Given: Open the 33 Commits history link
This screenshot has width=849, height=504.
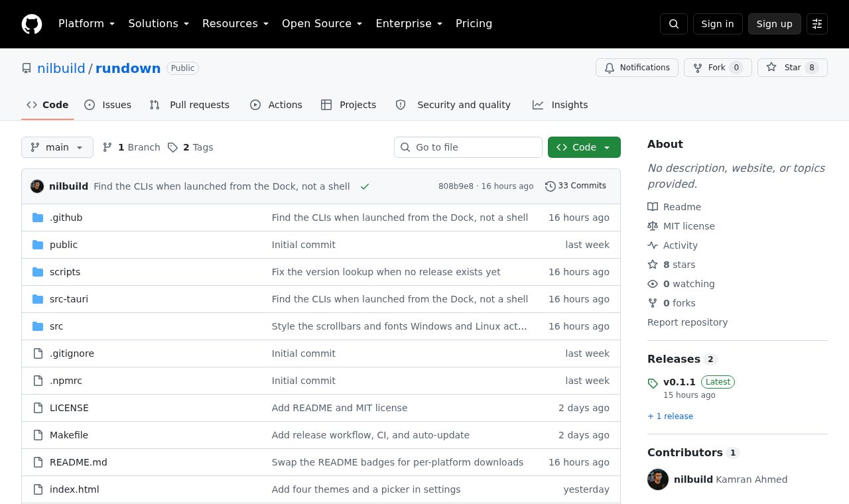Looking at the screenshot, I should [x=576, y=186].
